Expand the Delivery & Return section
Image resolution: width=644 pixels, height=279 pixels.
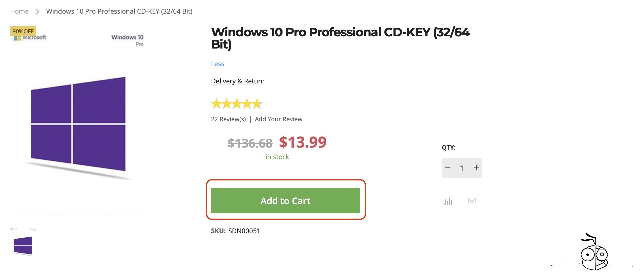[x=238, y=81]
